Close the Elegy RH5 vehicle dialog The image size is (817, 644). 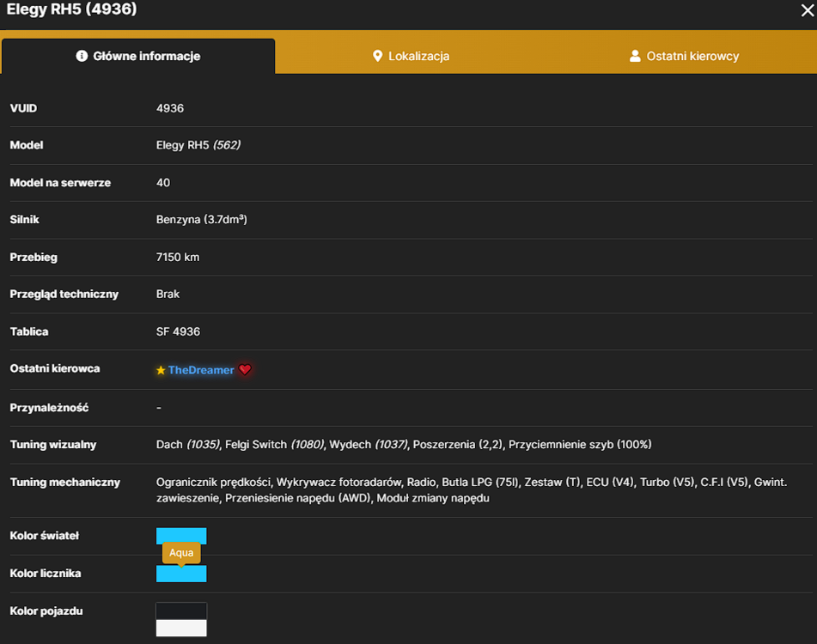click(x=807, y=10)
